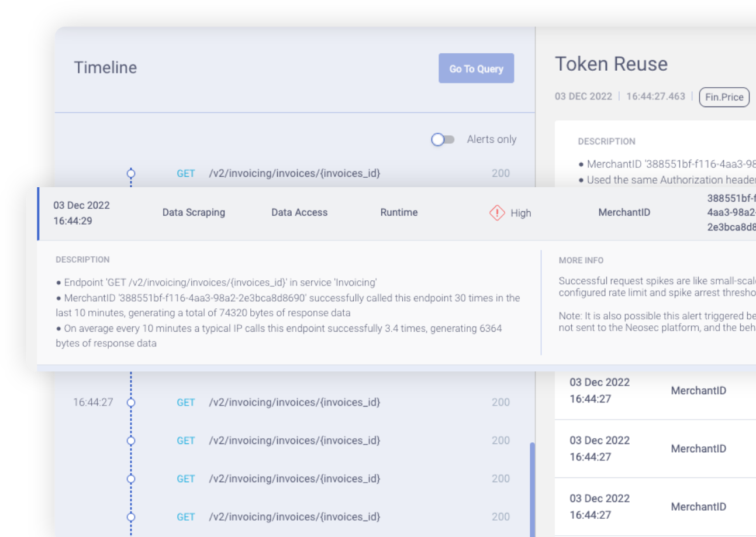The width and height of the screenshot is (756, 537).
Task: Click the 'MORE INFO' section label
Action: (x=581, y=260)
